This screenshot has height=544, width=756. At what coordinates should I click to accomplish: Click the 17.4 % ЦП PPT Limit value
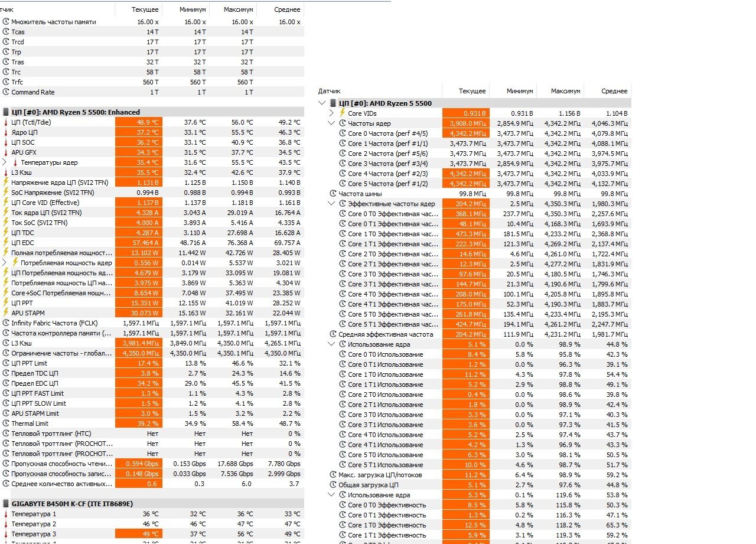[x=139, y=363]
